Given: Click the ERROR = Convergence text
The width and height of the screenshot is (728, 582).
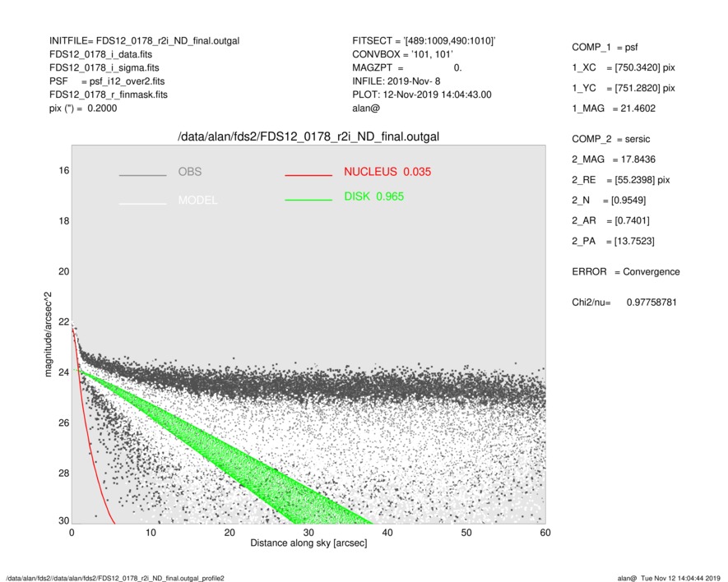Looking at the screenshot, I should pos(625,272).
